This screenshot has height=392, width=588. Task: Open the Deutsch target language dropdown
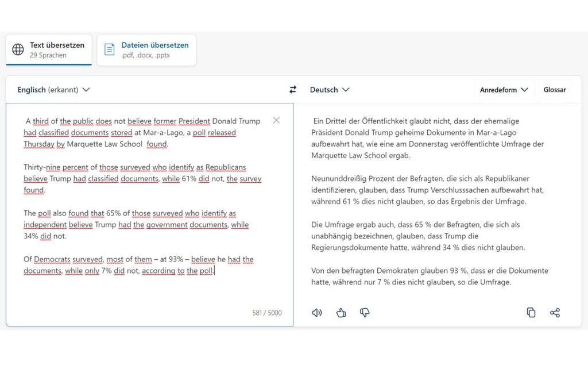click(x=330, y=90)
